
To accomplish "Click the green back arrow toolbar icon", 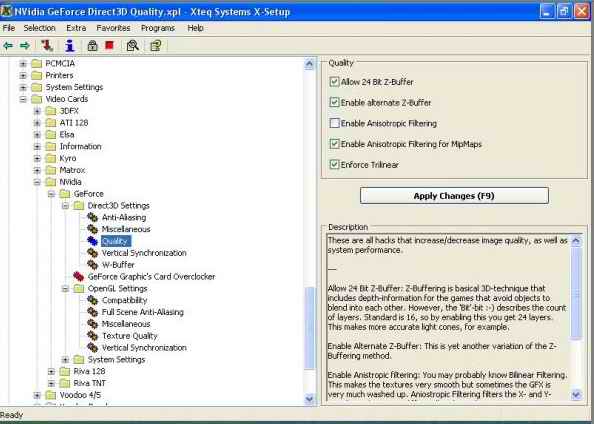I will coord(8,46).
